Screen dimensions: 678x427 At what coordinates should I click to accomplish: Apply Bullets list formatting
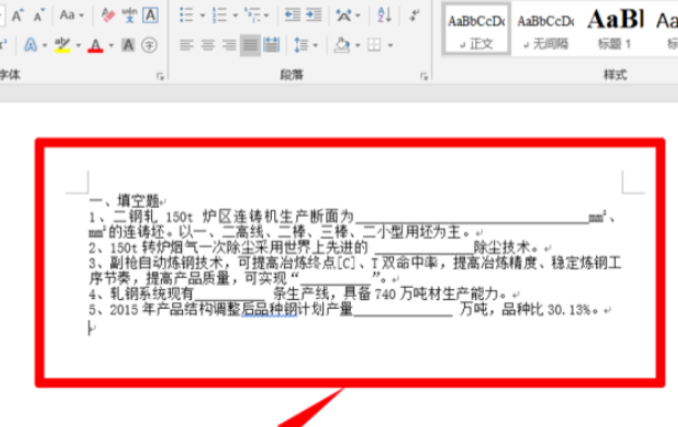pos(186,15)
